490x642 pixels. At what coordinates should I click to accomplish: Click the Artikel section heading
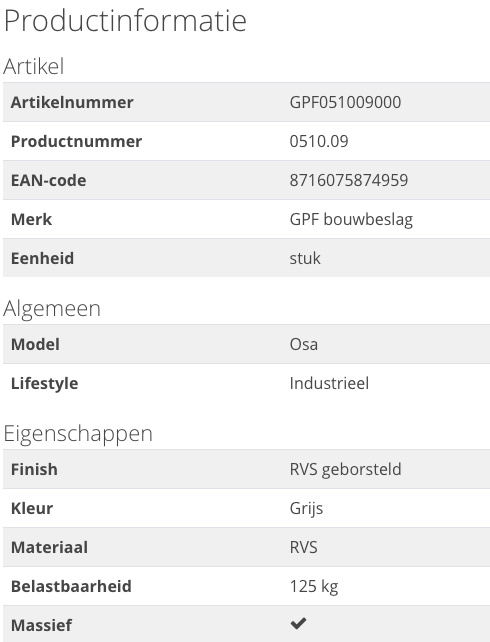(34, 66)
